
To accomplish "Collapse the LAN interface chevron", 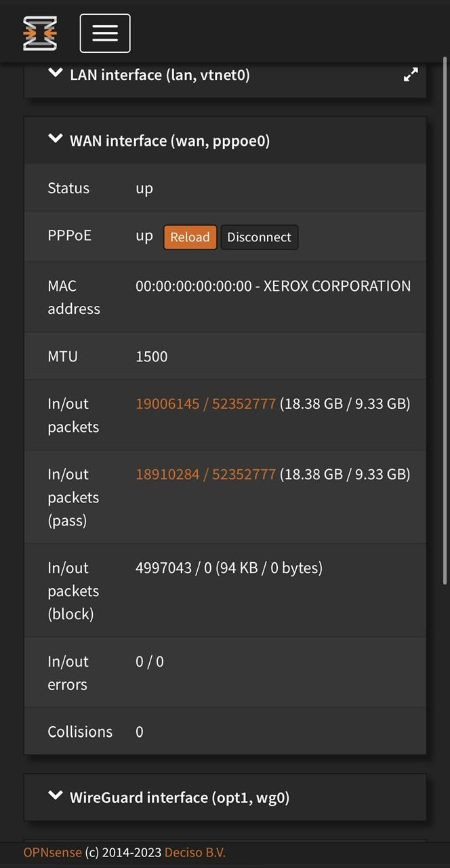I will coord(56,73).
